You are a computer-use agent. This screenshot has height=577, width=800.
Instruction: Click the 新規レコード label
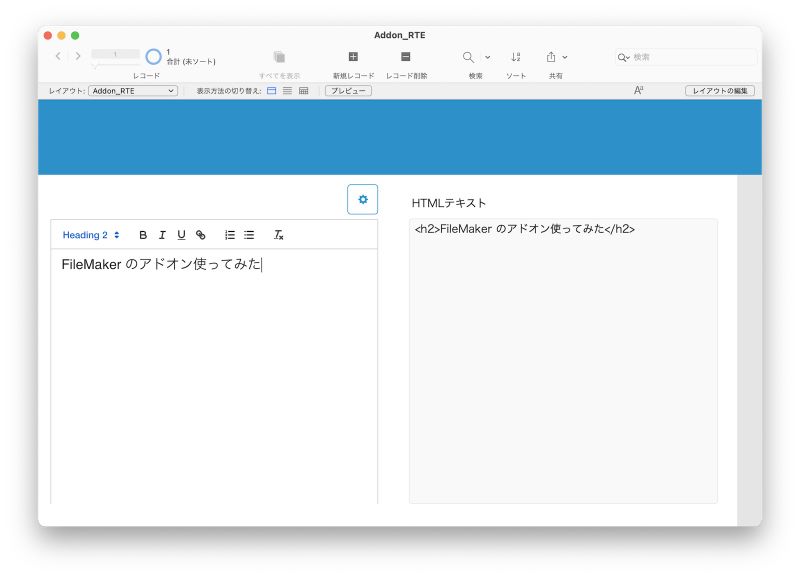354,76
